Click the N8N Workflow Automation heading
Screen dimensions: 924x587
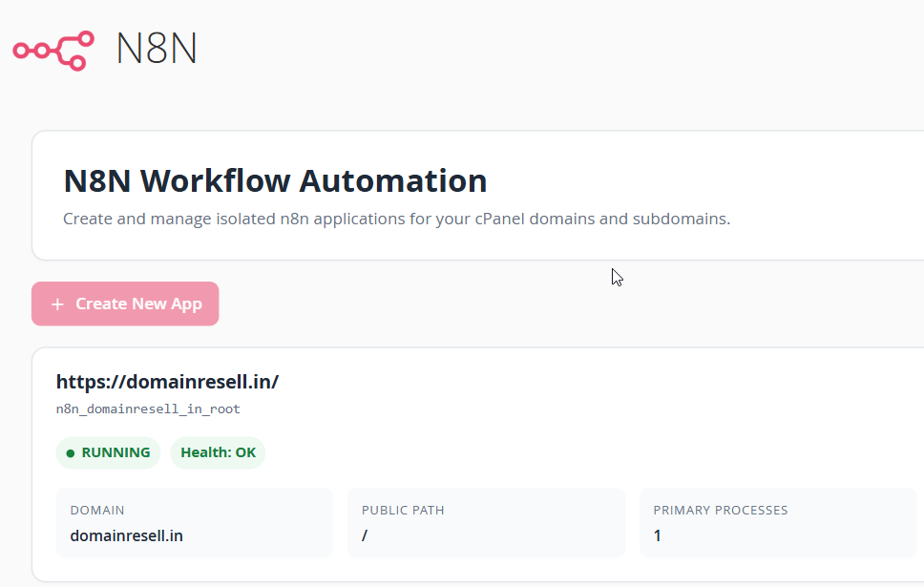click(x=275, y=180)
